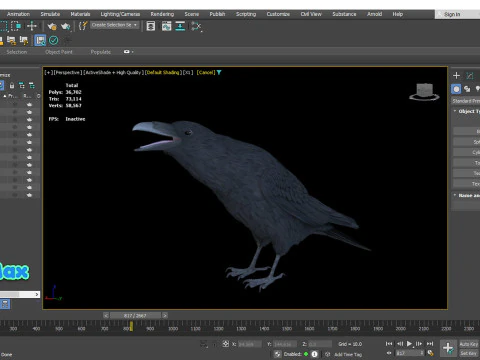480x360 pixels.
Task: Click the teal download arrow toolbar icon
Action: (x=180, y=26)
